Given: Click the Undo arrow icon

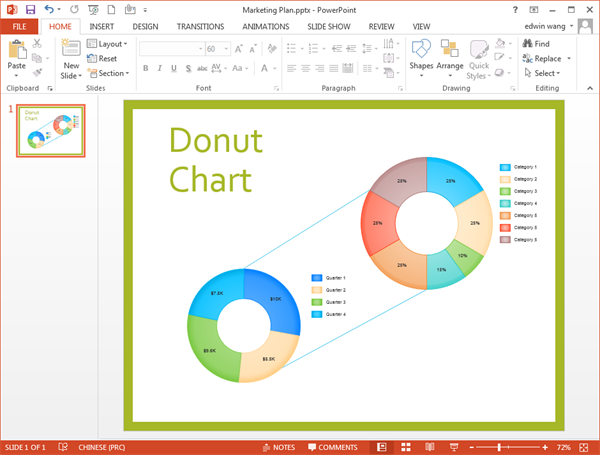Looking at the screenshot, I should coord(49,9).
